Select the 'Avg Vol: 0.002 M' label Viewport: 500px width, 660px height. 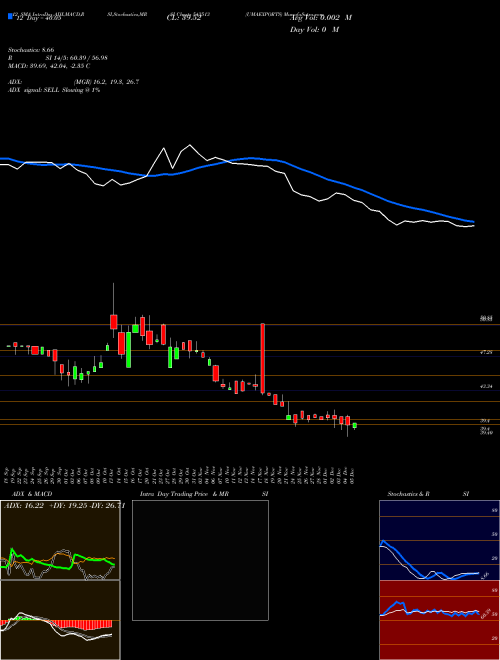(x=321, y=18)
